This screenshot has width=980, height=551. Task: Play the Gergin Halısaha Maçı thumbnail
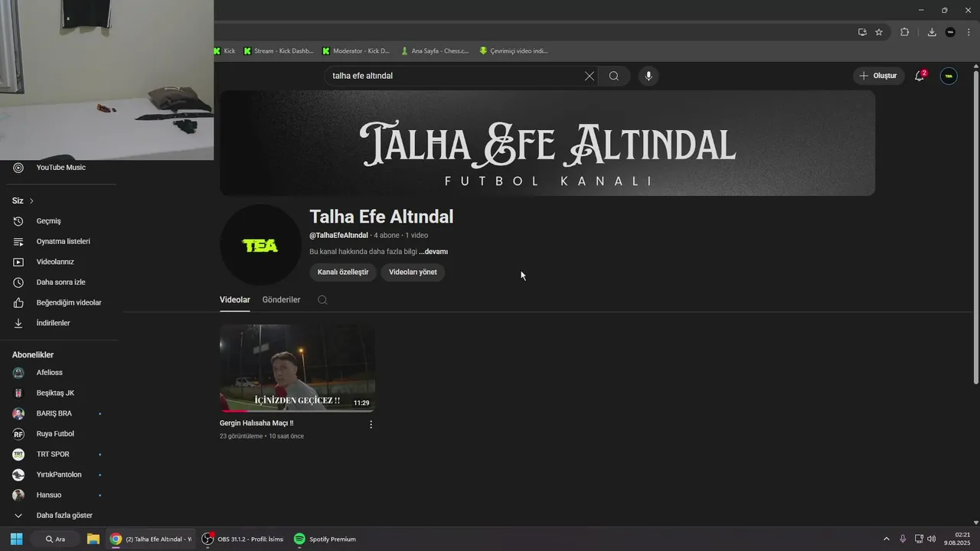point(297,368)
